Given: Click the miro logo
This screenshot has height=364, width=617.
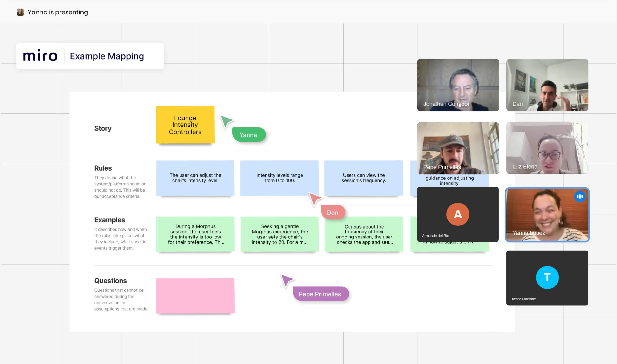Looking at the screenshot, I should pyautogui.click(x=40, y=55).
